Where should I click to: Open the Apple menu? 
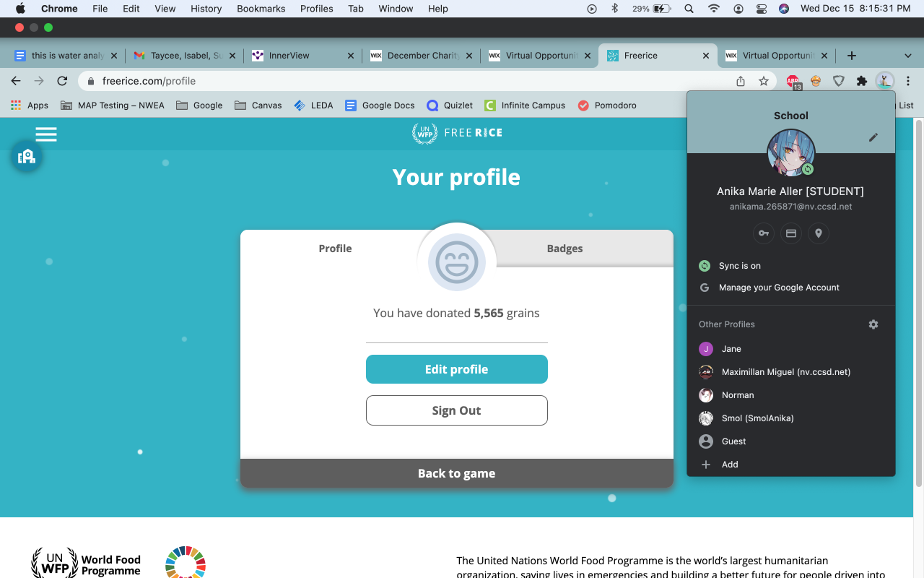[x=20, y=9]
